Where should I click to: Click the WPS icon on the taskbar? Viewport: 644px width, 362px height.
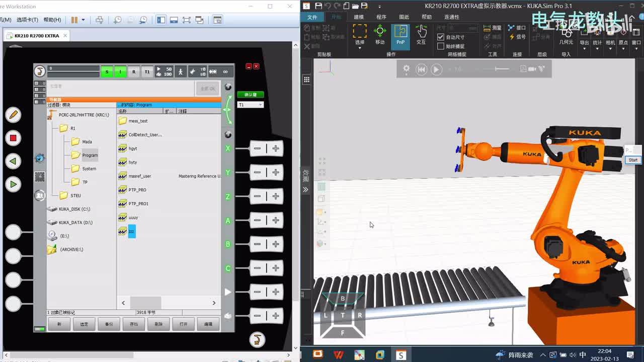(x=339, y=355)
